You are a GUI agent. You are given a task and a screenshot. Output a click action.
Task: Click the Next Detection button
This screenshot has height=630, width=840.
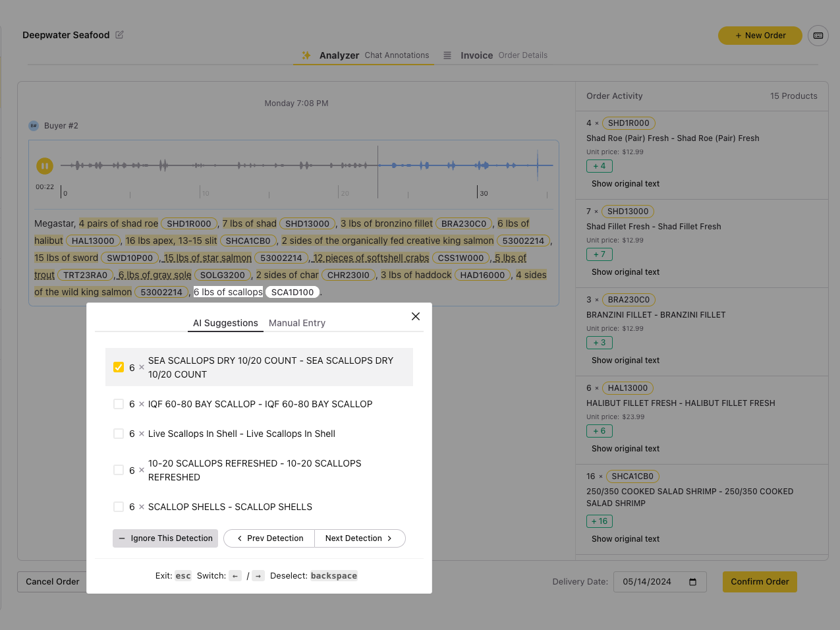point(359,538)
